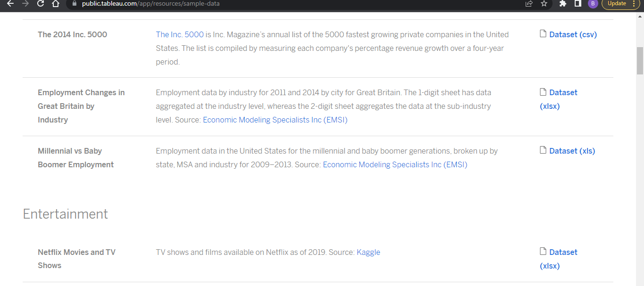Click the site lock icon
The width and height of the screenshot is (644, 286).
[74, 3]
